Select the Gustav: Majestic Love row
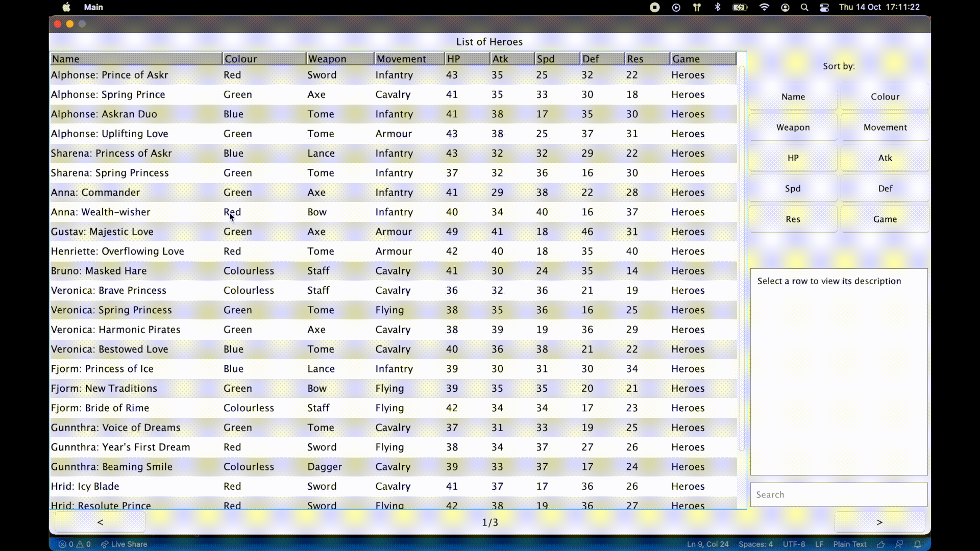This screenshot has height=551, width=980. 394,232
